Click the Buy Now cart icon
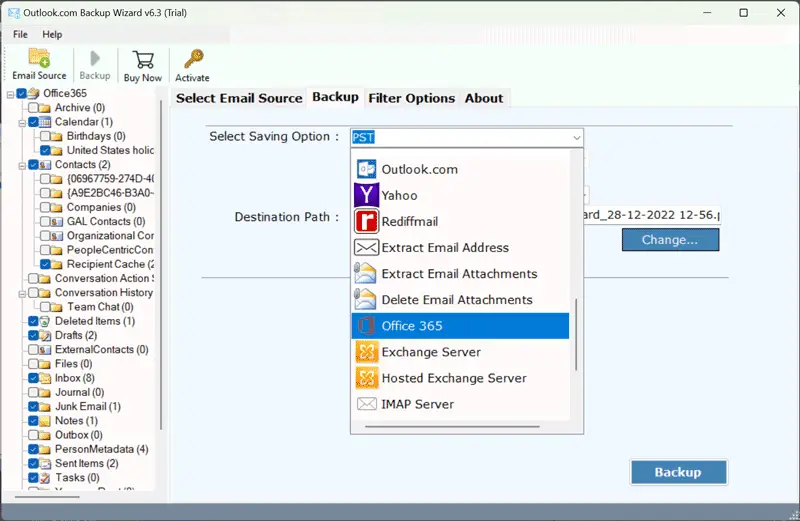Screen dimensions: 800x521 (x=142, y=58)
